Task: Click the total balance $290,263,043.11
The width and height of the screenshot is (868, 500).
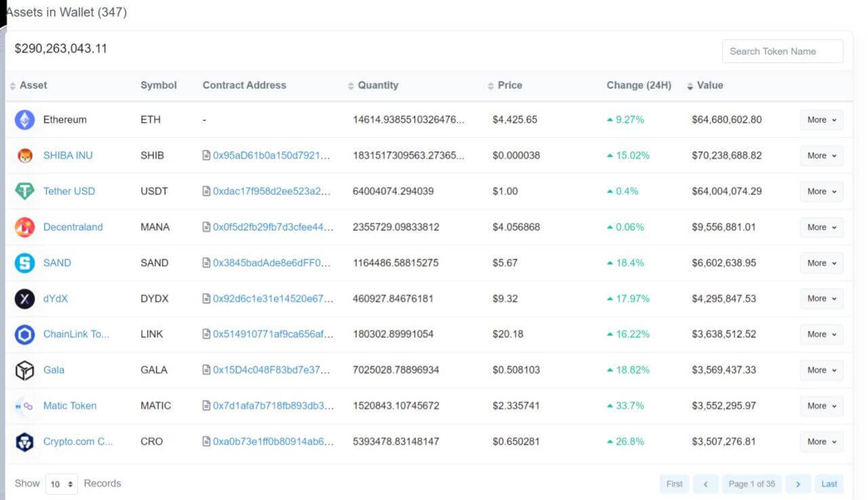Action: click(61, 49)
